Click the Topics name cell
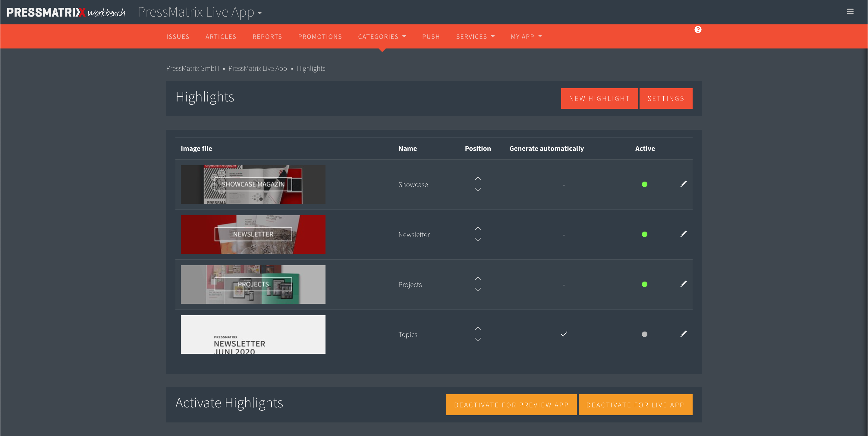Screen dimensions: 868x436 [x=408, y=334]
